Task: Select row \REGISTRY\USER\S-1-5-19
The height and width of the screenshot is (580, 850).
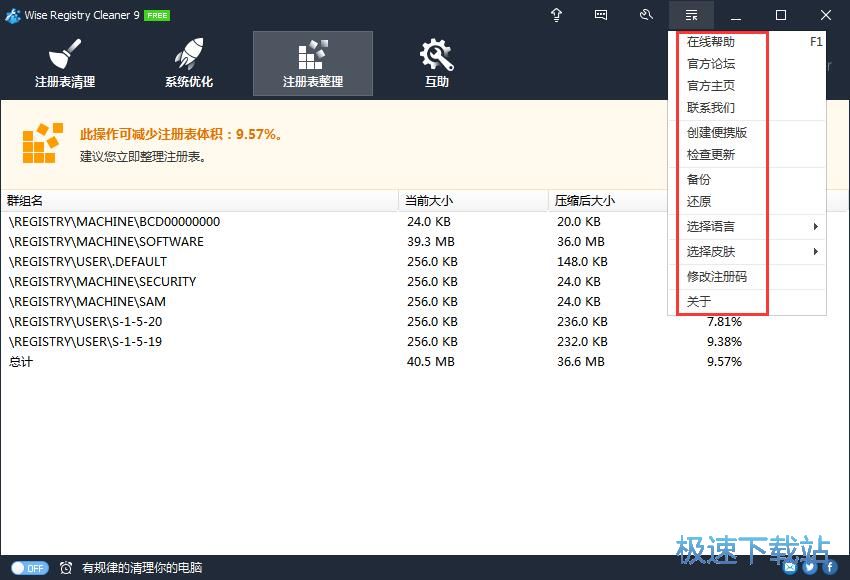Action: (x=425, y=342)
